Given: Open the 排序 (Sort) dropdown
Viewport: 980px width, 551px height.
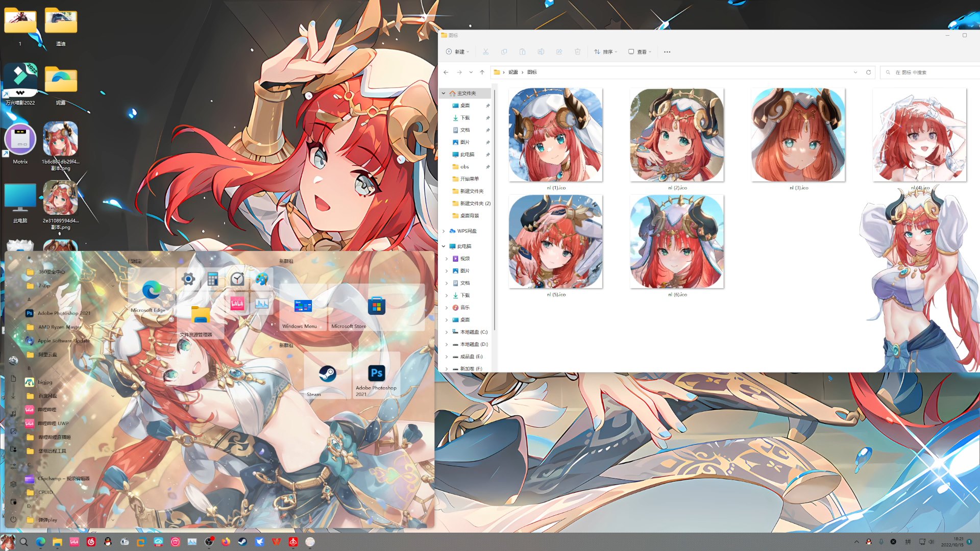Looking at the screenshot, I should click(x=606, y=52).
